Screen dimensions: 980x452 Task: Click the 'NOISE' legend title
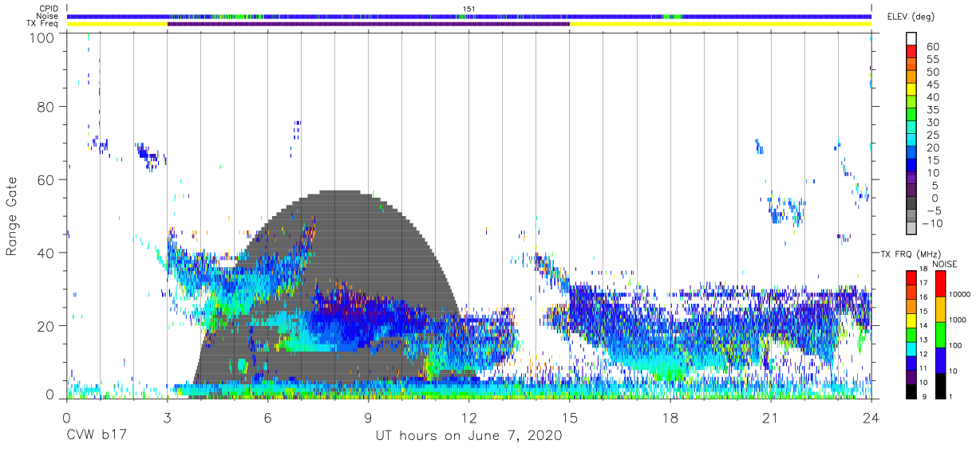click(944, 264)
